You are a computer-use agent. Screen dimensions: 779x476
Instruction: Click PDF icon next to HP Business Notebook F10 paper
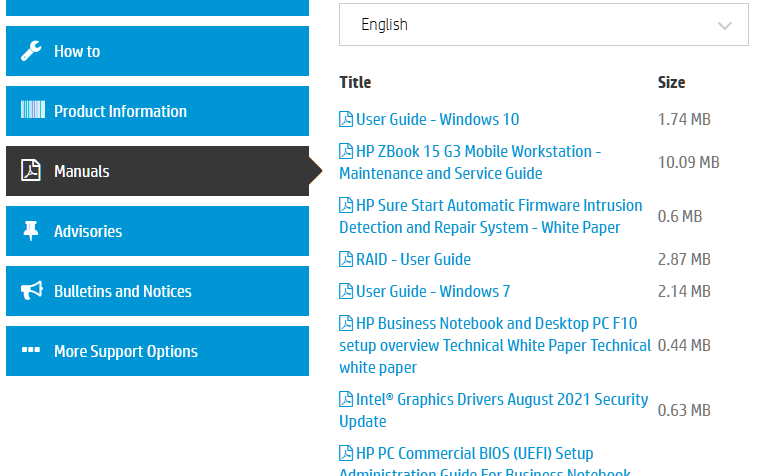click(x=346, y=323)
